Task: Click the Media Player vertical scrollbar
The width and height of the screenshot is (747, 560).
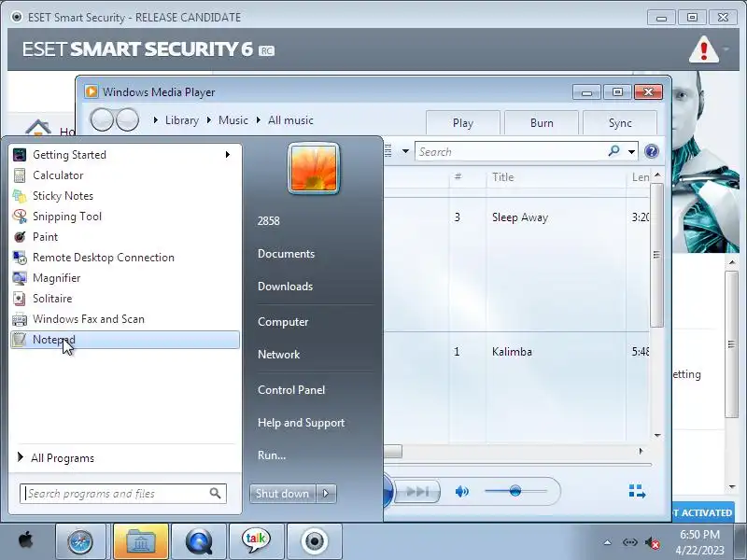Action: pyautogui.click(x=657, y=255)
